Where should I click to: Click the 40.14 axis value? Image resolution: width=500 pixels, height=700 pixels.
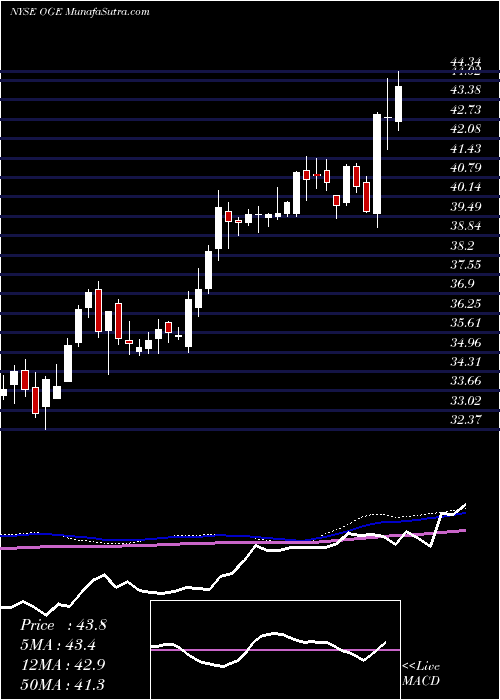tap(466, 187)
